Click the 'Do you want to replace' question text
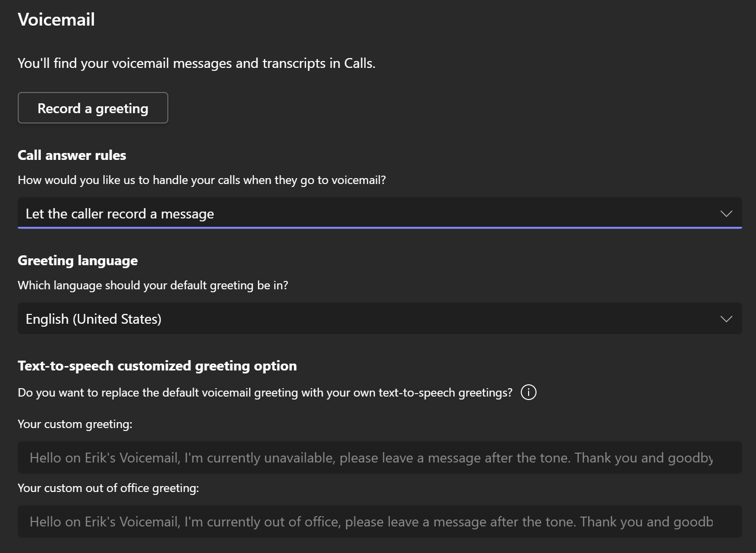 pyautogui.click(x=265, y=393)
